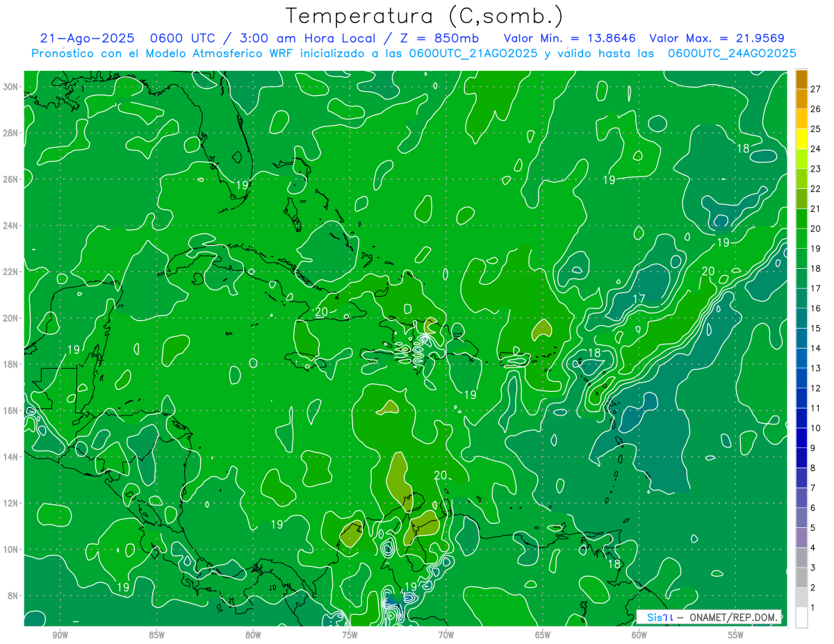Click latitude axis label "10N"
The height and width of the screenshot is (644, 834).
tap(10, 550)
